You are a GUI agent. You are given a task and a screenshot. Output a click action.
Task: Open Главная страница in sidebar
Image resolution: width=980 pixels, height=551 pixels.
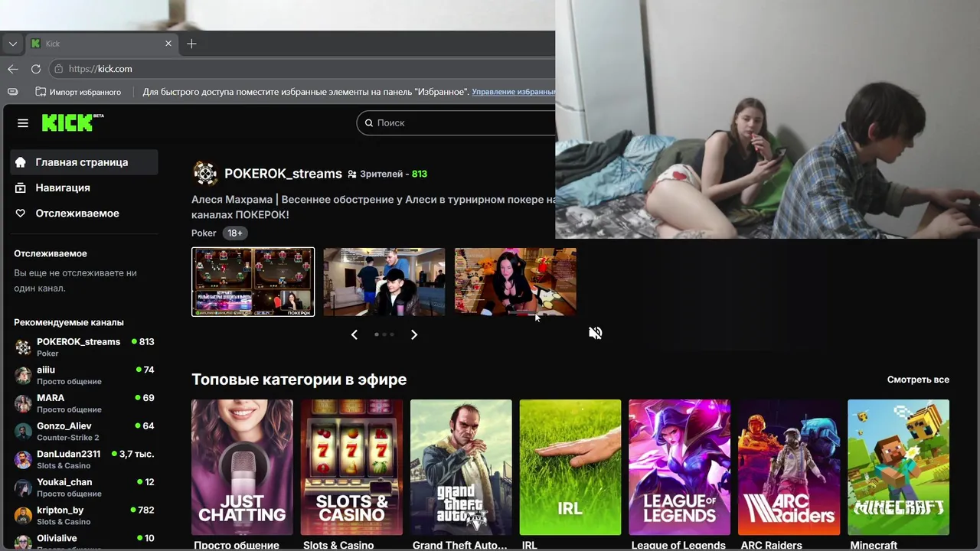click(x=84, y=162)
